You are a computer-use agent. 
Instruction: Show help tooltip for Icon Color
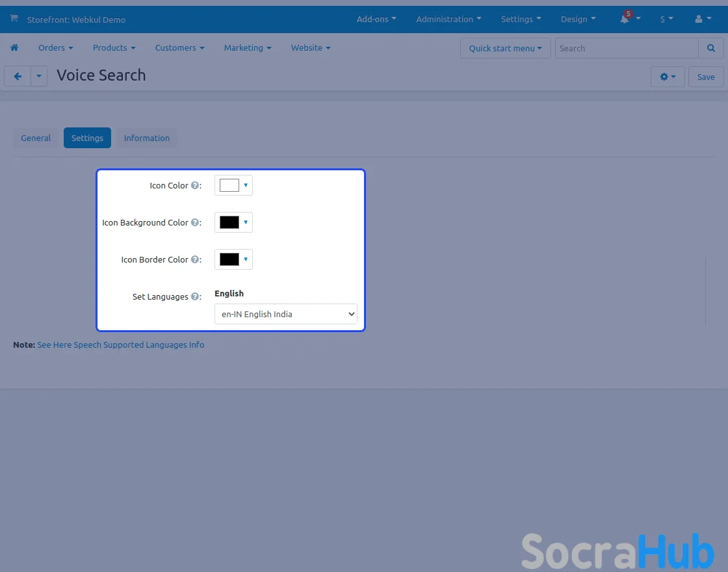[x=194, y=185]
